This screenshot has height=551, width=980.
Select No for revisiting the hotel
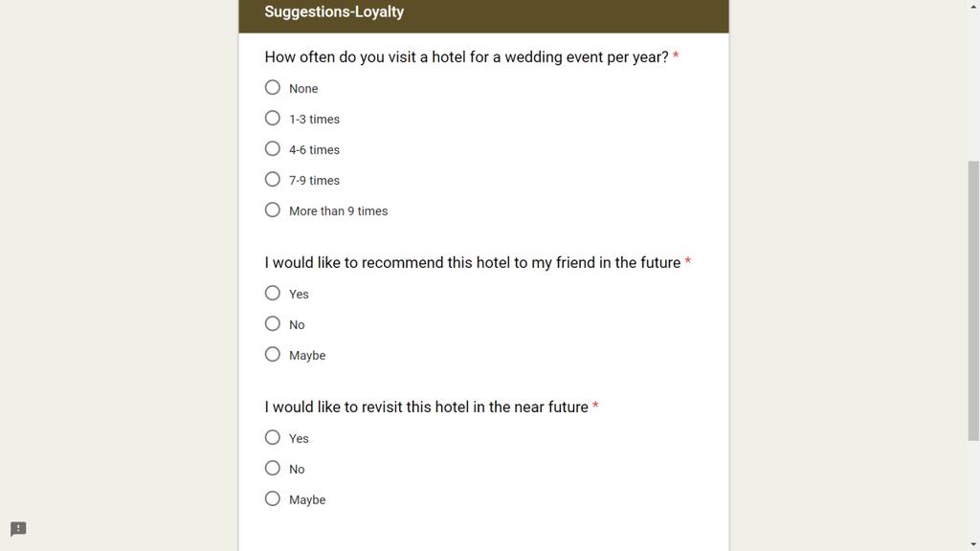[x=273, y=468]
